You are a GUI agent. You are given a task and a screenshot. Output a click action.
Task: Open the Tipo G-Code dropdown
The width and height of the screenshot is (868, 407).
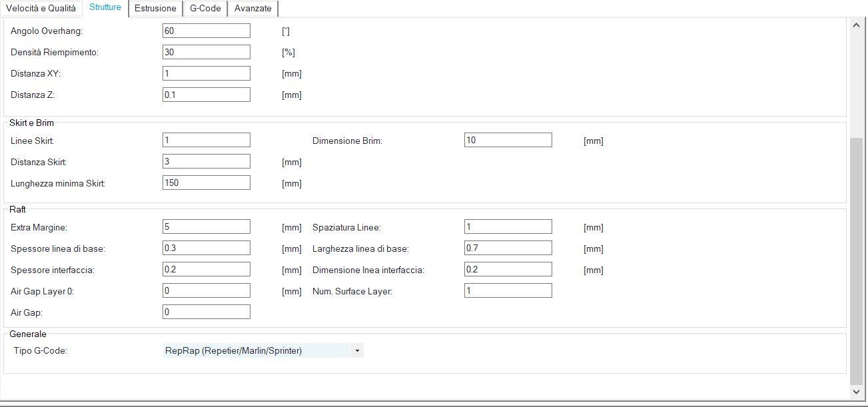pyautogui.click(x=357, y=350)
